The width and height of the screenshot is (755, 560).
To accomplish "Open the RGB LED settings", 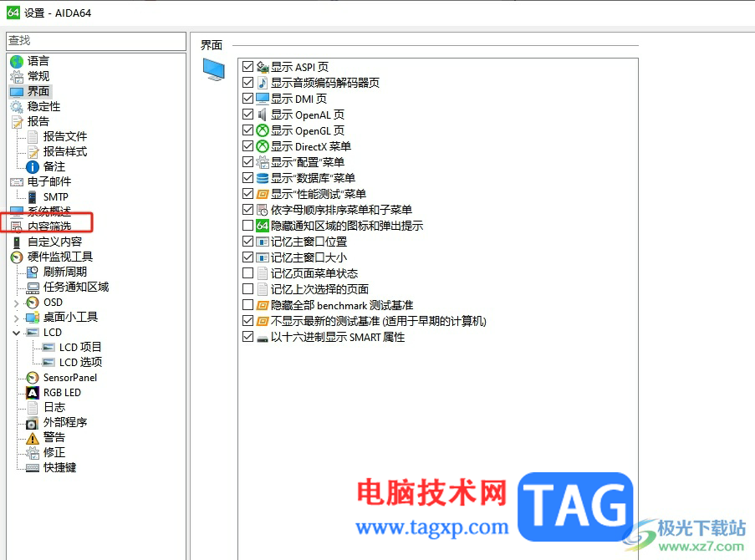I will point(62,393).
